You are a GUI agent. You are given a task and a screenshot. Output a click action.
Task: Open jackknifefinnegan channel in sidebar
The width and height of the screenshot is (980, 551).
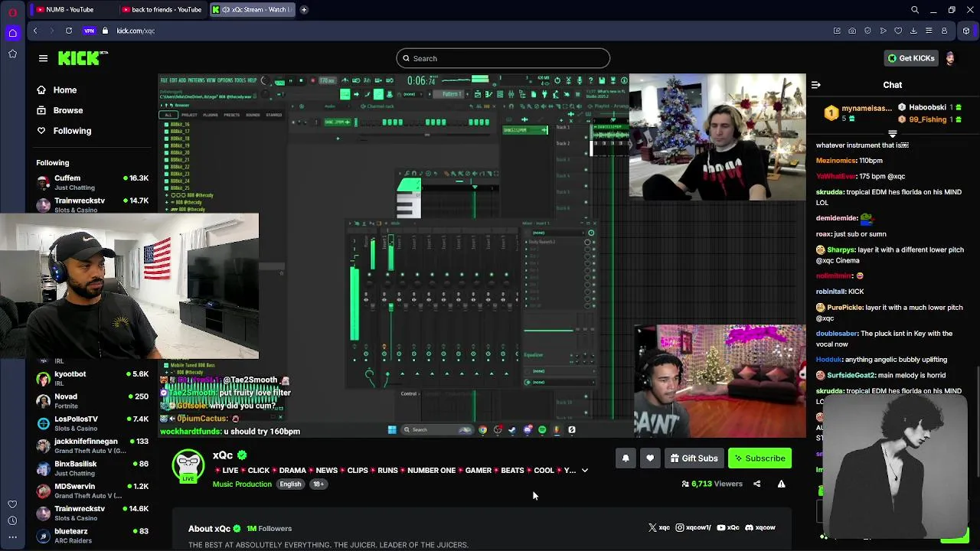[x=92, y=445]
